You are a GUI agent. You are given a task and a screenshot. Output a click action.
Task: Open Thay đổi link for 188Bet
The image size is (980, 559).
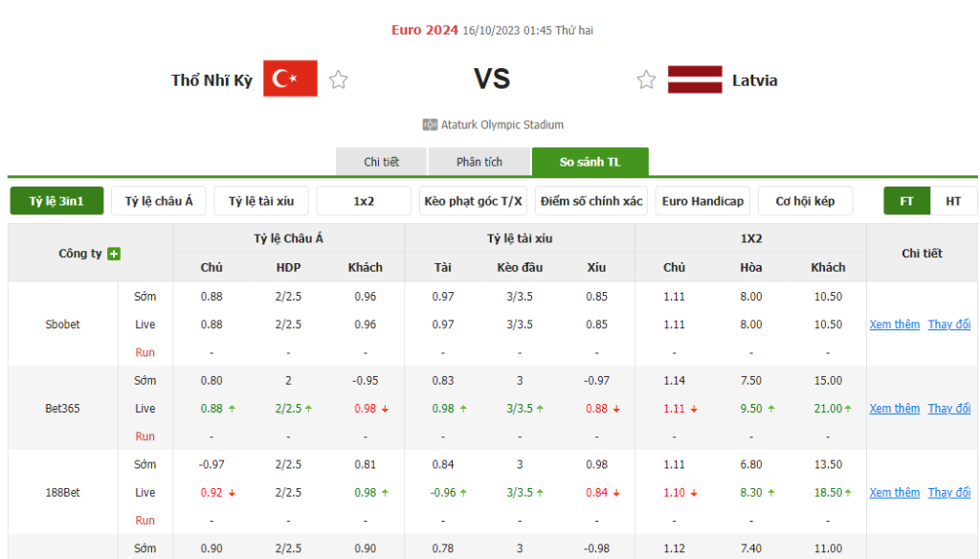pyautogui.click(x=948, y=492)
